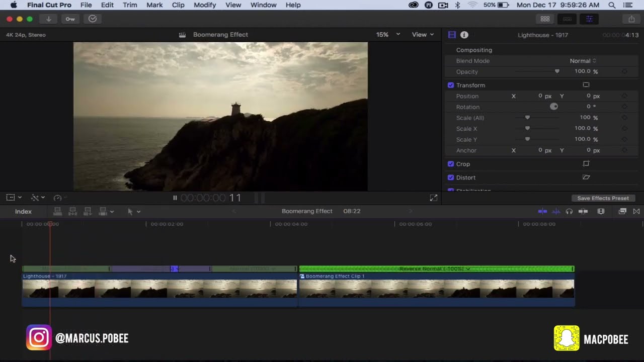The image size is (644, 362).
Task: Click Insert clip edit icon
Action: (72, 211)
